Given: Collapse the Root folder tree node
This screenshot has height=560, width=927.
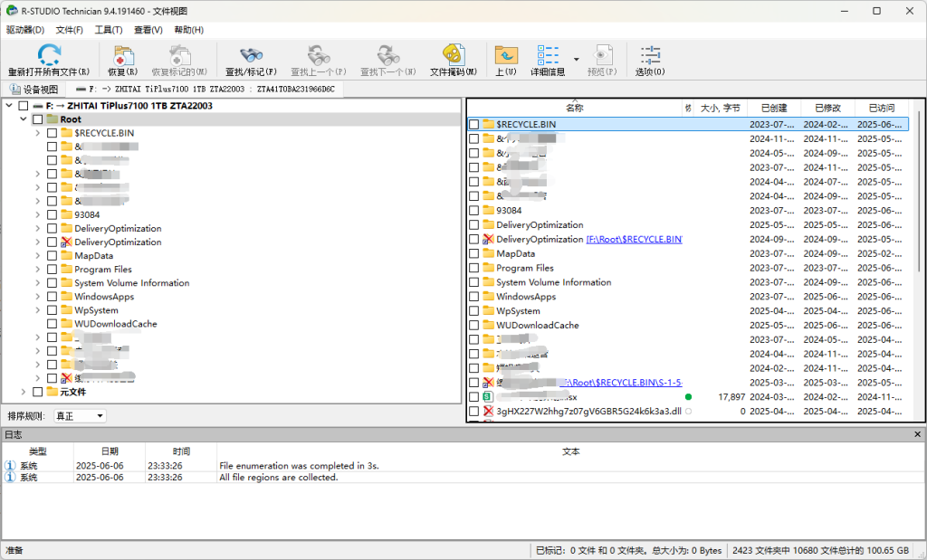Looking at the screenshot, I should (x=23, y=119).
